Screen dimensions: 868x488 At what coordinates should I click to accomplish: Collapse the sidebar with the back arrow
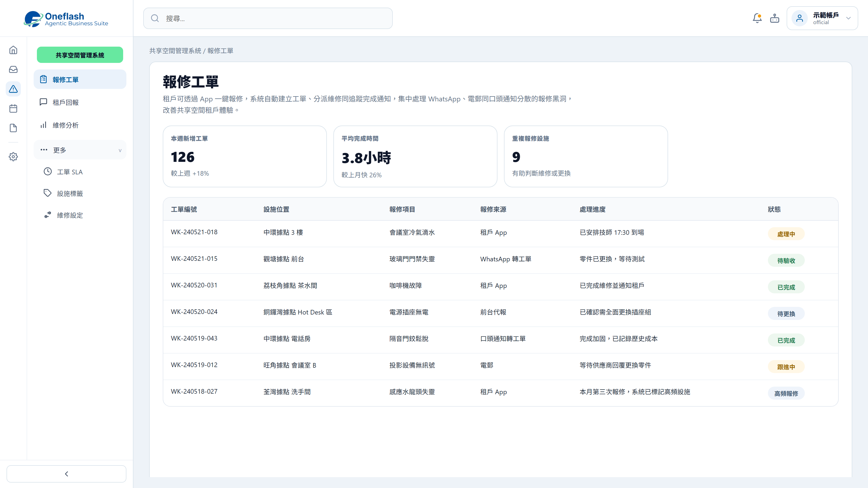(x=66, y=474)
